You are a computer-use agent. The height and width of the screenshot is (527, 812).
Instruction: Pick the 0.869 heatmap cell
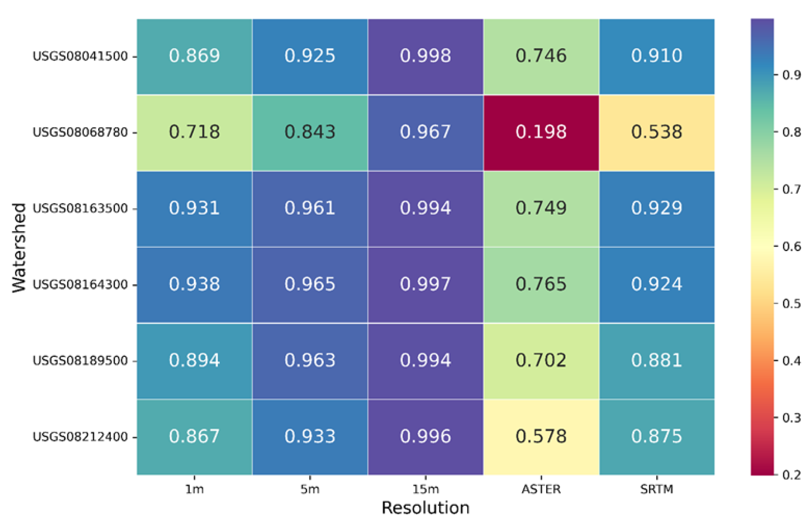pos(194,56)
